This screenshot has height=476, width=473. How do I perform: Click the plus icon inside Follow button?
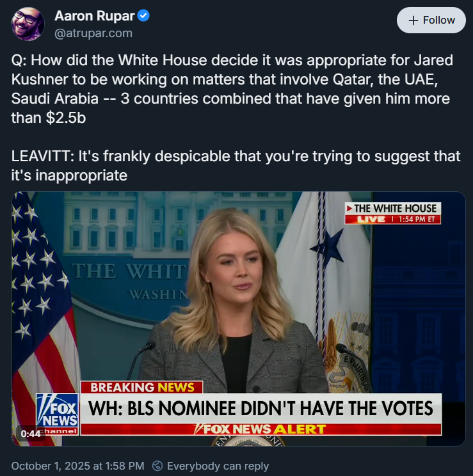(413, 20)
